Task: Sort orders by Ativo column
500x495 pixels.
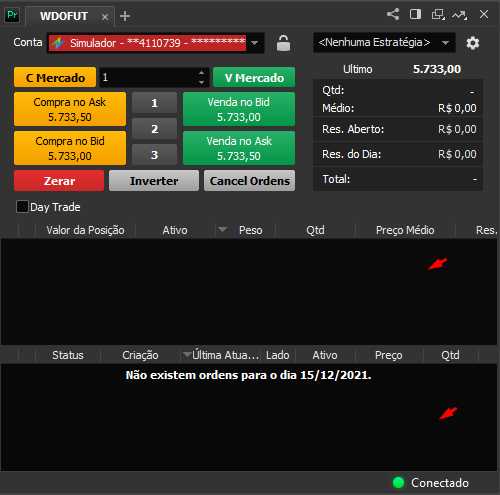Action: [x=325, y=355]
